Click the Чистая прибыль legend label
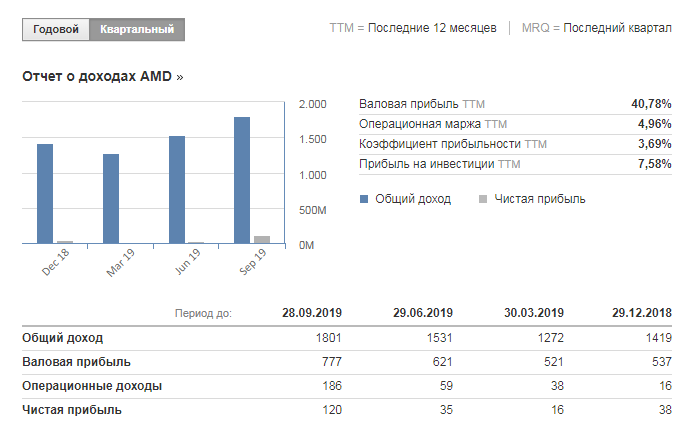Screen dimensions: 684x428 pyautogui.click(x=540, y=199)
